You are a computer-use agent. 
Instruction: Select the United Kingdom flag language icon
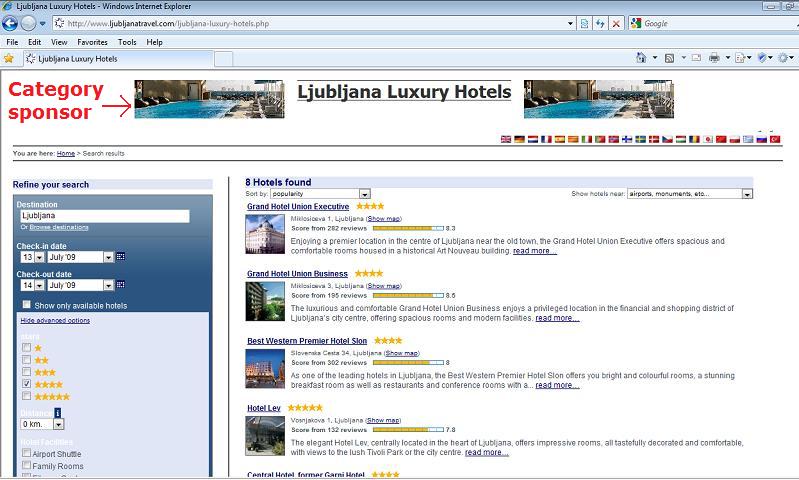point(506,140)
